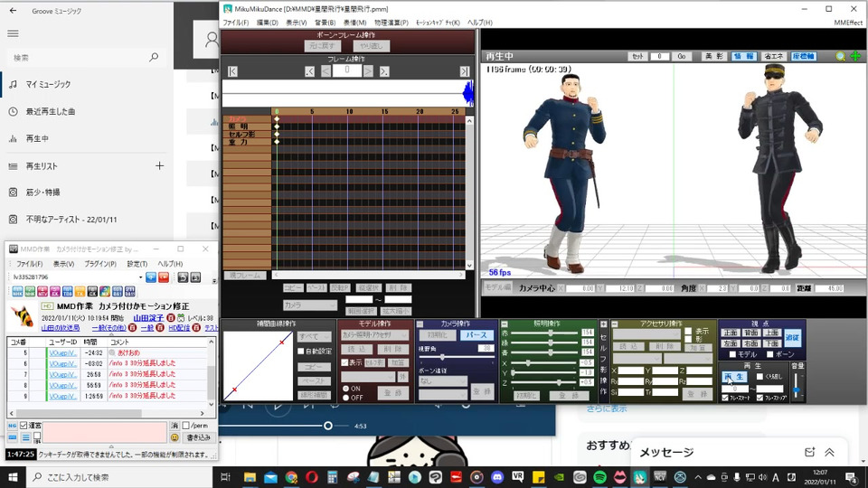868x488 pixels.
Task: Open the カメラ dropdown under the timeline
Action: coord(309,305)
